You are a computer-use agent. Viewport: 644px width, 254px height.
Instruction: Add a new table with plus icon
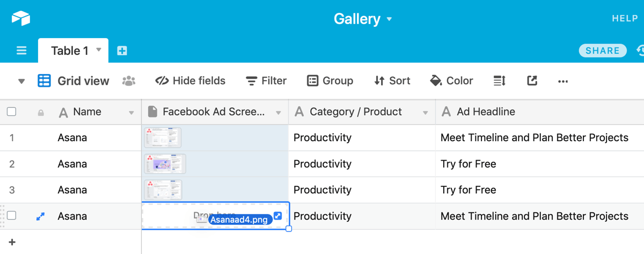tap(122, 50)
